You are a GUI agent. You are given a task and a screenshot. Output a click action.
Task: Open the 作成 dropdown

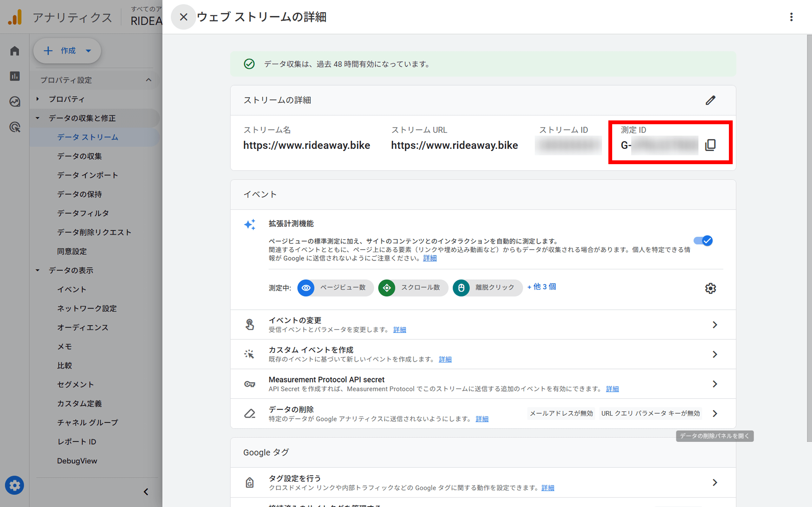coord(67,51)
